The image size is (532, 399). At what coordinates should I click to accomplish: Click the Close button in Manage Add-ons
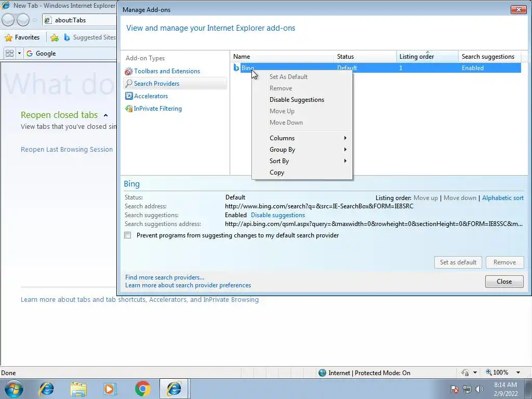504,281
